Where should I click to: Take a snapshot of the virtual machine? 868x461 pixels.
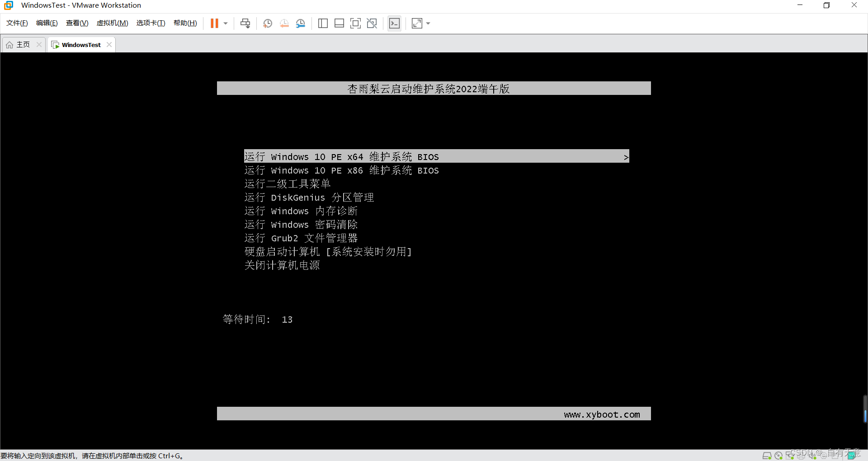tap(268, 23)
